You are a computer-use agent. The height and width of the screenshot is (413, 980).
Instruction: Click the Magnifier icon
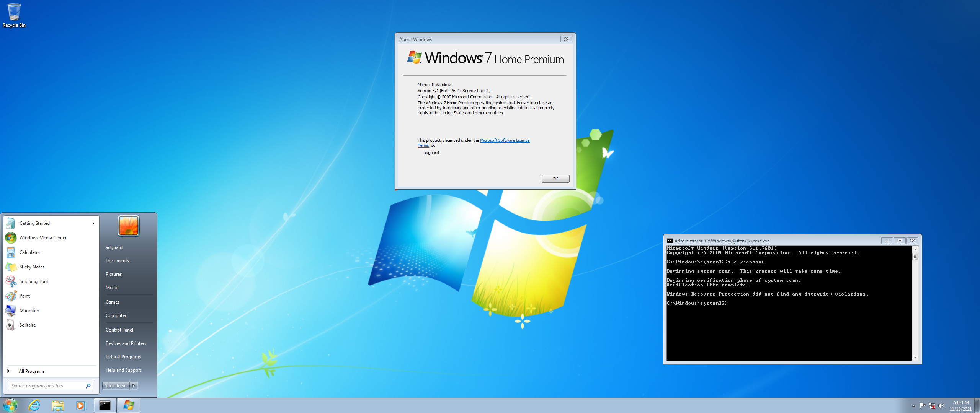click(x=11, y=311)
